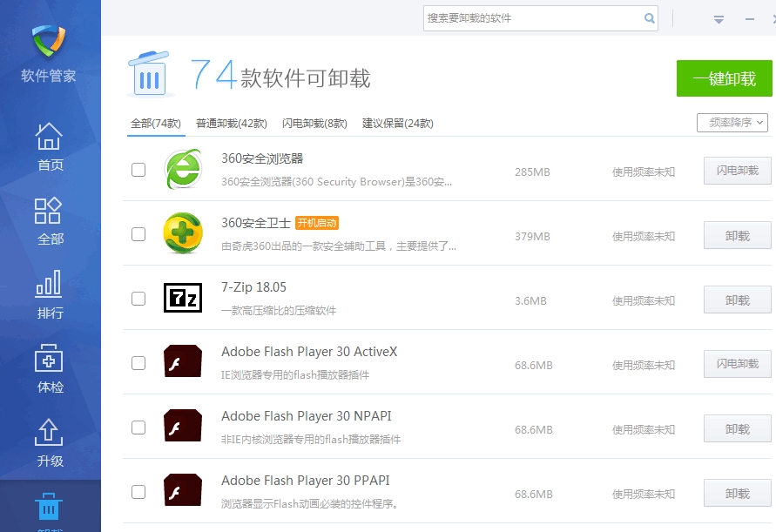The width and height of the screenshot is (776, 532).
Task: Click the green 一键卸载 button
Action: pyautogui.click(x=725, y=78)
